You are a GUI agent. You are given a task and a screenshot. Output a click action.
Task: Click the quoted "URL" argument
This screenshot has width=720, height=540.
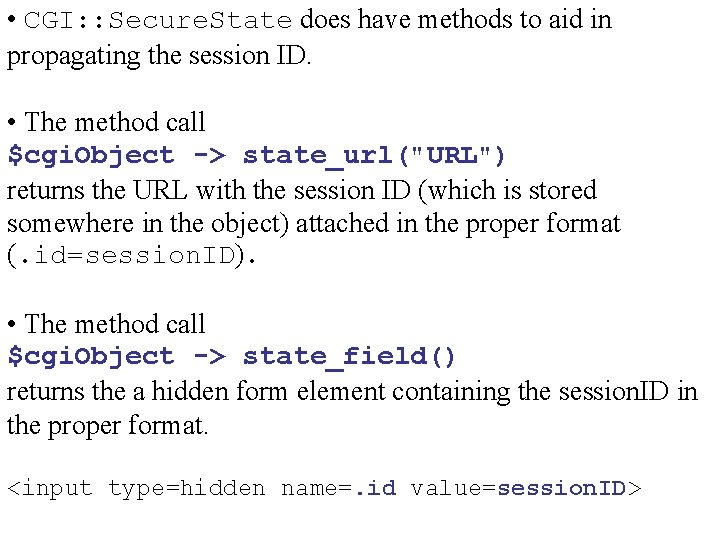point(452,156)
